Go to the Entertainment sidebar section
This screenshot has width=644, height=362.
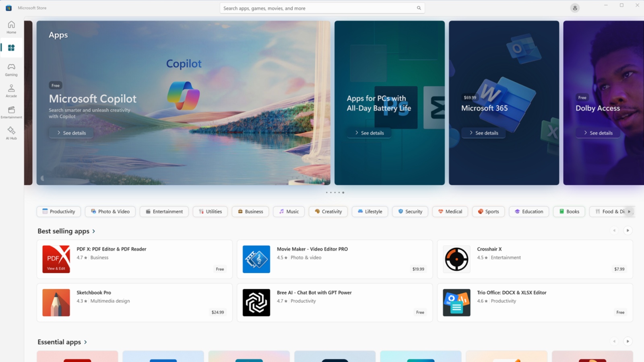point(11,112)
